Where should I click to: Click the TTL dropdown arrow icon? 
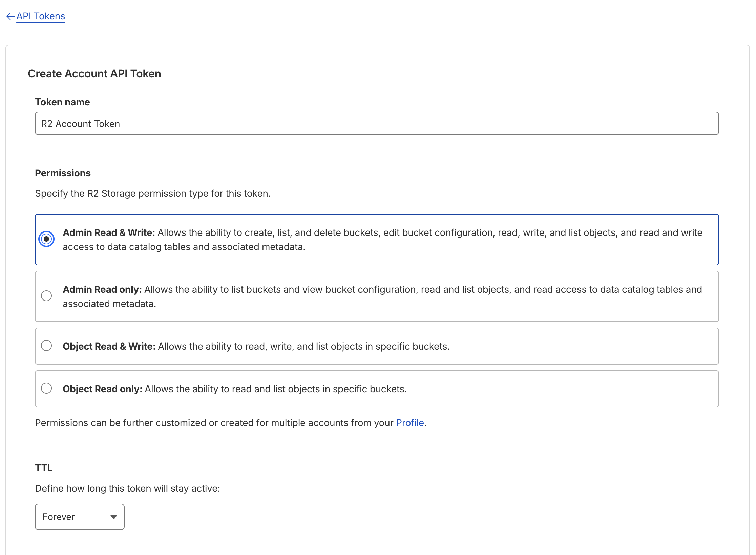click(114, 517)
